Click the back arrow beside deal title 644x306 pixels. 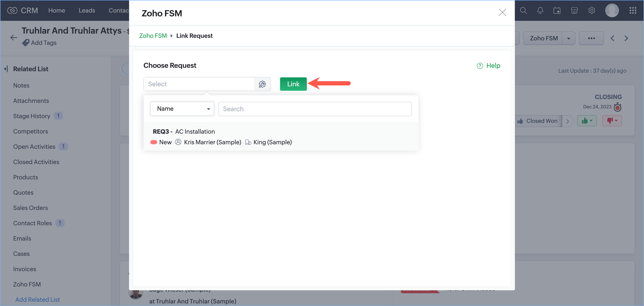14,38
